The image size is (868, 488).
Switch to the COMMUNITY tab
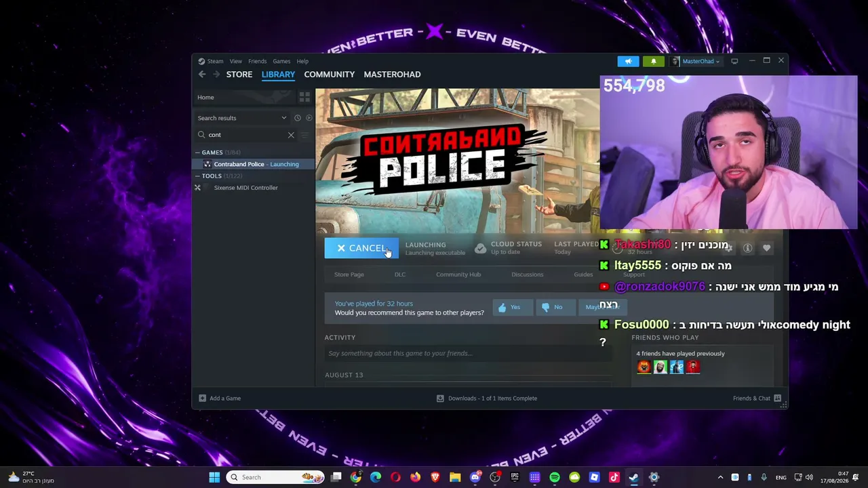pos(330,75)
